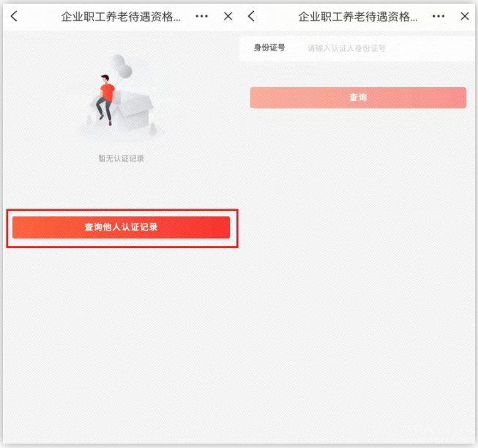The width and height of the screenshot is (478, 448).
Task: Tap the back arrow on the left screen
Action: point(14,16)
